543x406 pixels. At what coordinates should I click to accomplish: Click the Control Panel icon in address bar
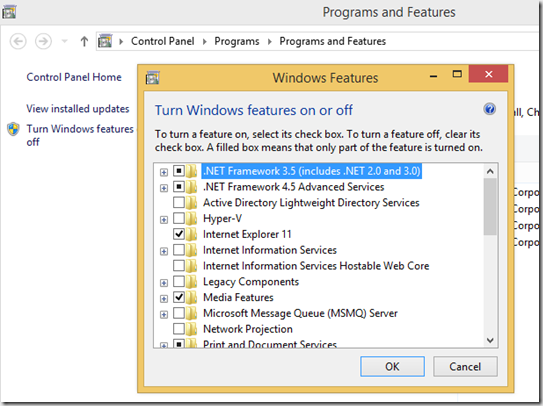coord(105,41)
